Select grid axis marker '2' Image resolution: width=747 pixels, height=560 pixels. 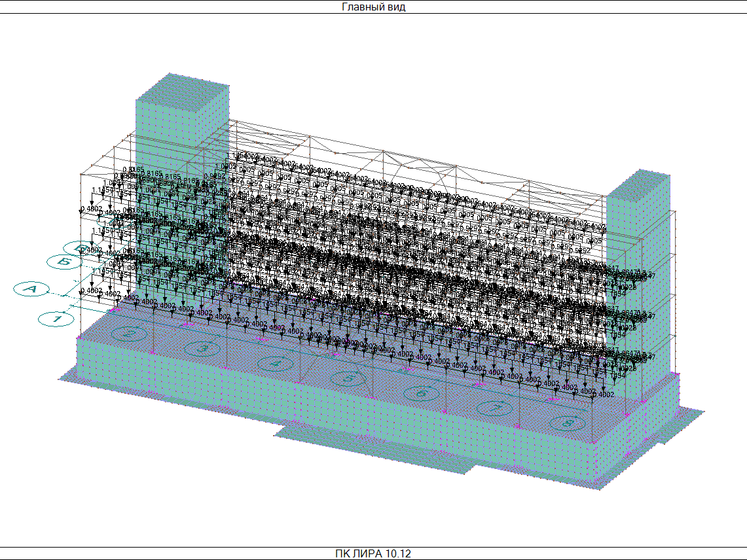click(128, 334)
